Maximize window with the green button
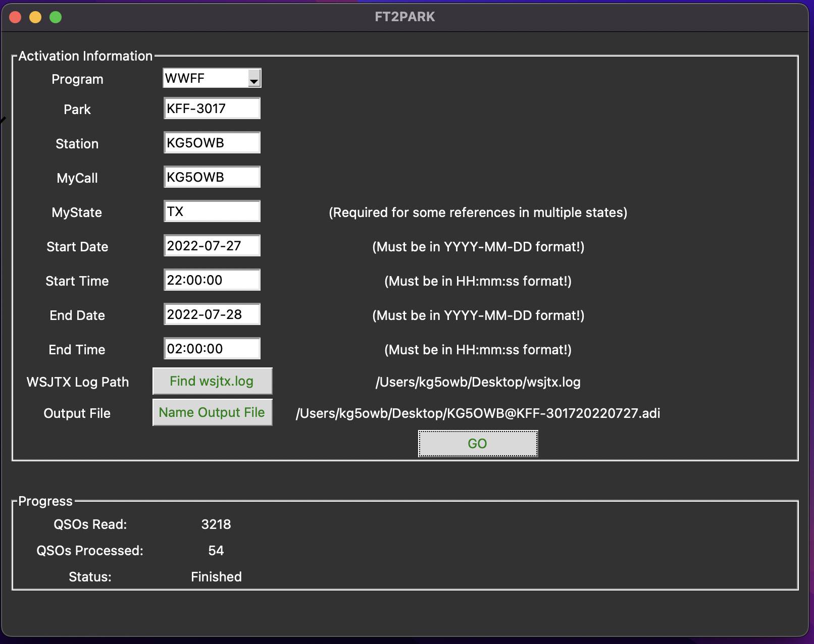Screen dimensions: 814x644 tap(56, 17)
